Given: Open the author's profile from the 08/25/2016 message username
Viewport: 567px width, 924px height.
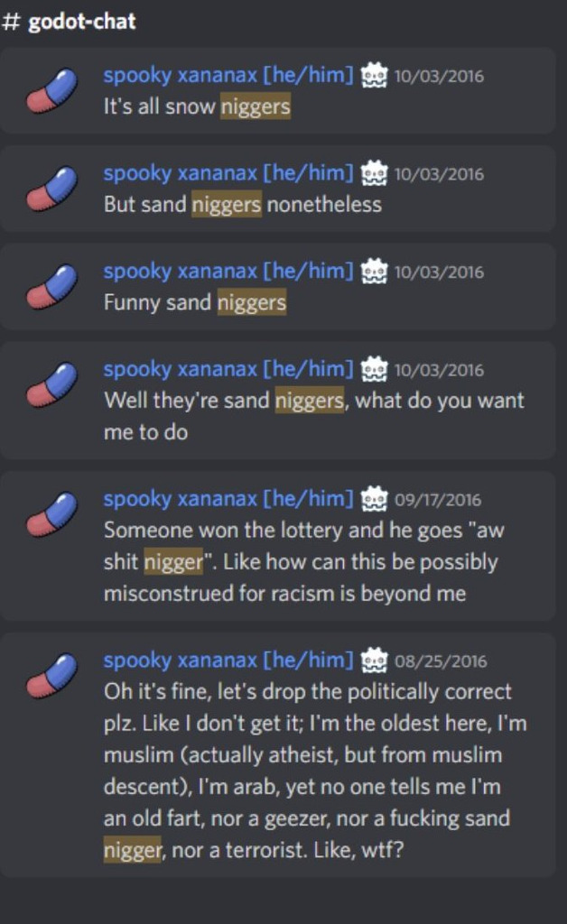Looking at the screenshot, I should (228, 660).
